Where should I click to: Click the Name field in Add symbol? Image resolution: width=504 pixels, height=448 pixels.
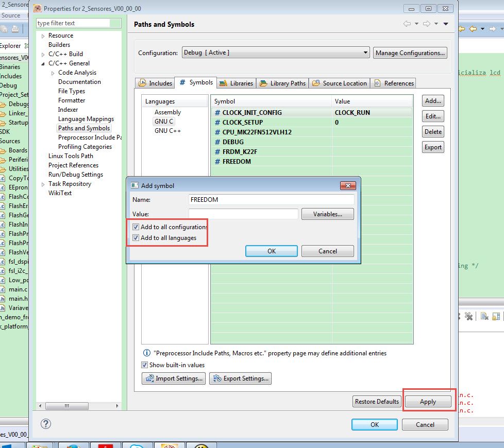[271, 199]
